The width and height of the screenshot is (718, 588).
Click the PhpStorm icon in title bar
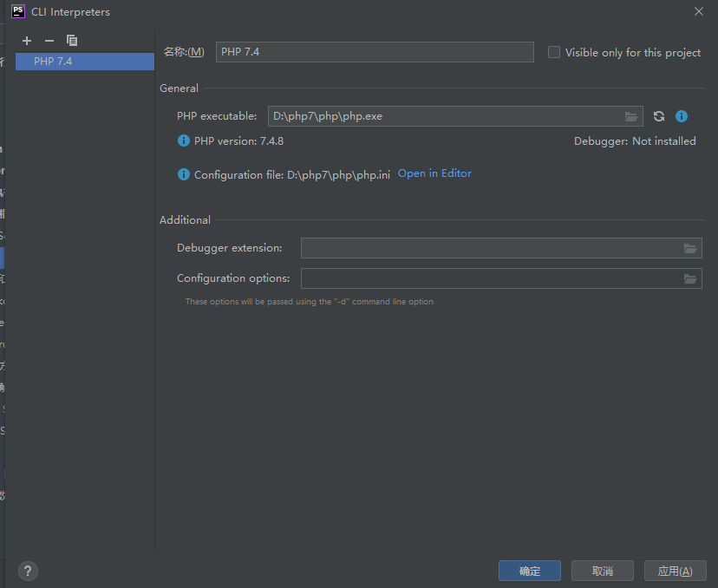pyautogui.click(x=18, y=11)
